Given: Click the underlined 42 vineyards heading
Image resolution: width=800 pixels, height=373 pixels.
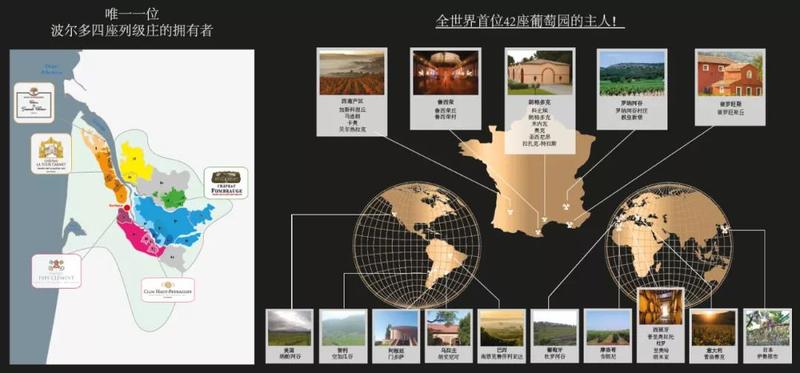Looking at the screenshot, I should click(x=530, y=22).
